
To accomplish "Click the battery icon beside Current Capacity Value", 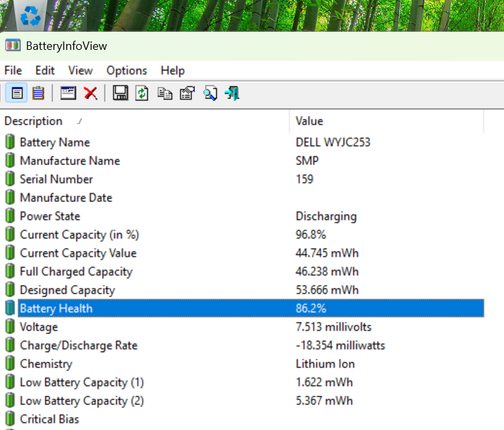I will click(10, 253).
